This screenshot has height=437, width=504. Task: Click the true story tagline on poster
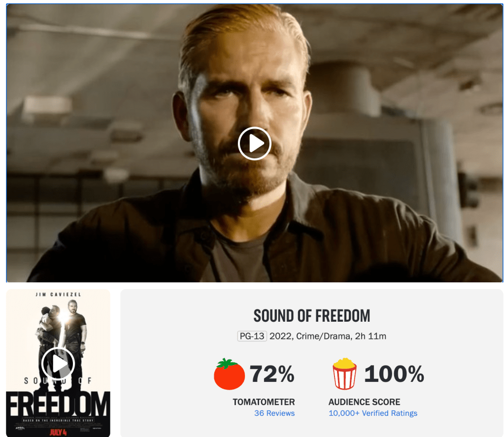tap(58, 420)
